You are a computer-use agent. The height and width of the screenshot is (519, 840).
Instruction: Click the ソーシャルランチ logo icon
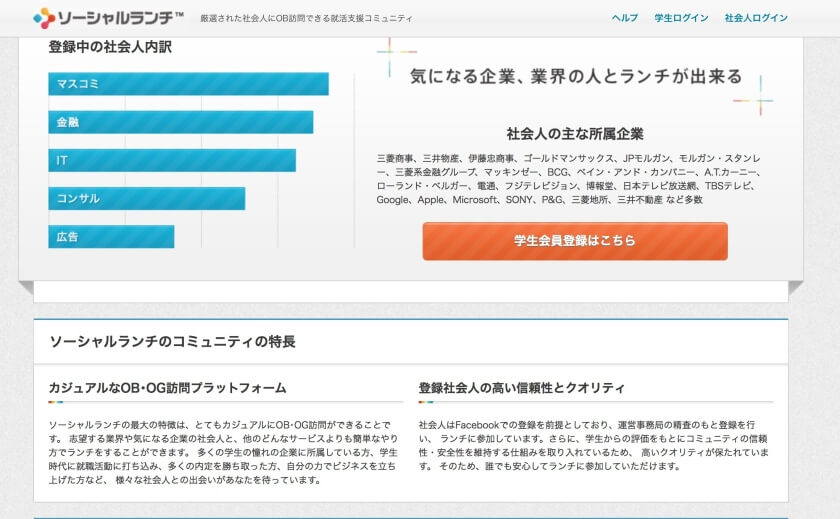tap(44, 18)
